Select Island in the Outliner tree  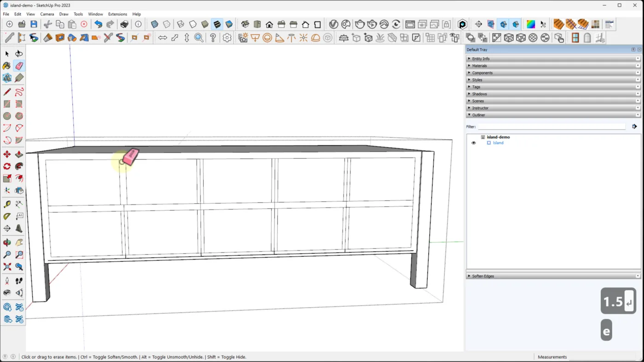pyautogui.click(x=498, y=143)
